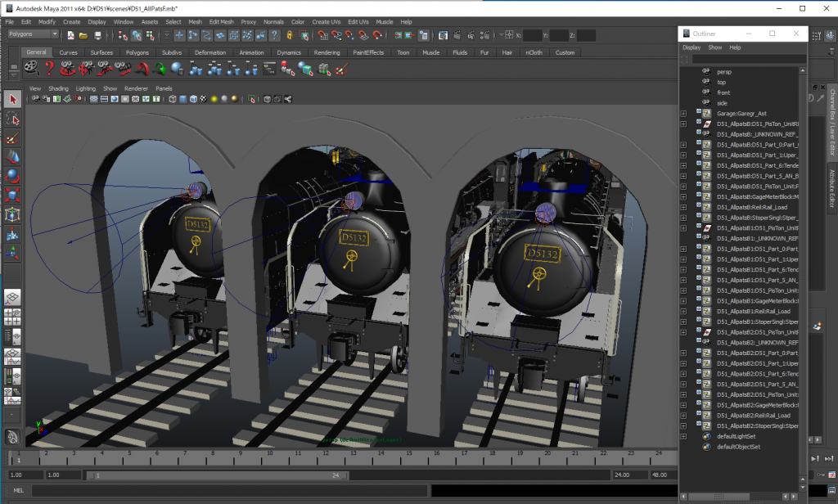Click the MEL command line label
Image resolution: width=838 pixels, height=504 pixels.
point(18,490)
